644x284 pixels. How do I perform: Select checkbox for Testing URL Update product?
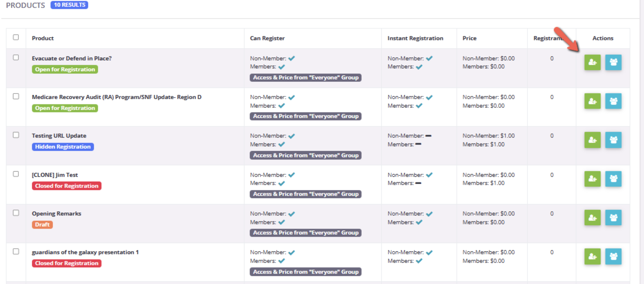16,135
